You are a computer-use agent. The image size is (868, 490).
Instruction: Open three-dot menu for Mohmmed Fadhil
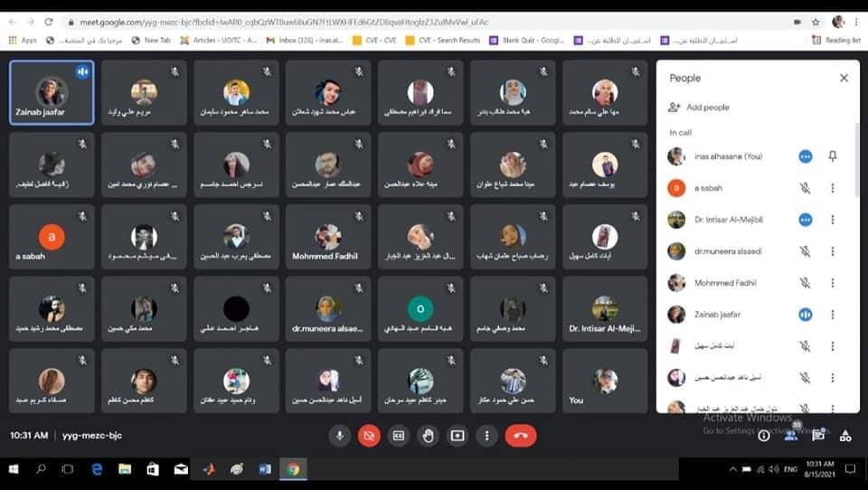coord(833,283)
